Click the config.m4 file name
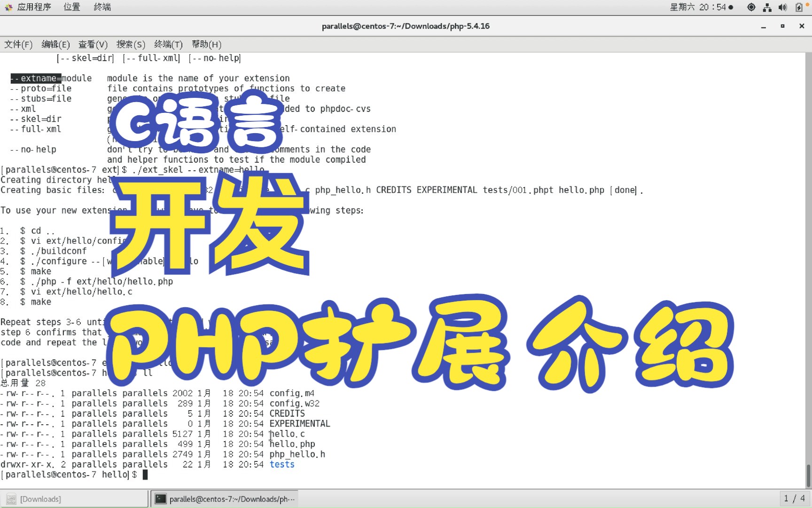Screen dimensions: 812x508 (x=292, y=393)
